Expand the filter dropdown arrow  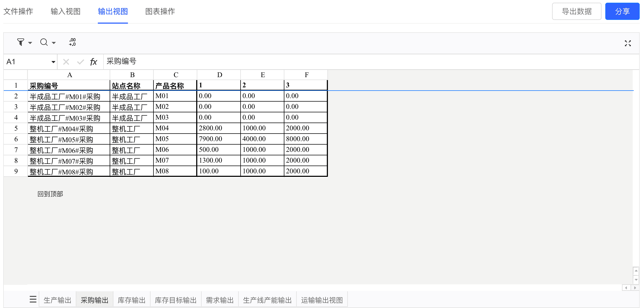click(30, 43)
